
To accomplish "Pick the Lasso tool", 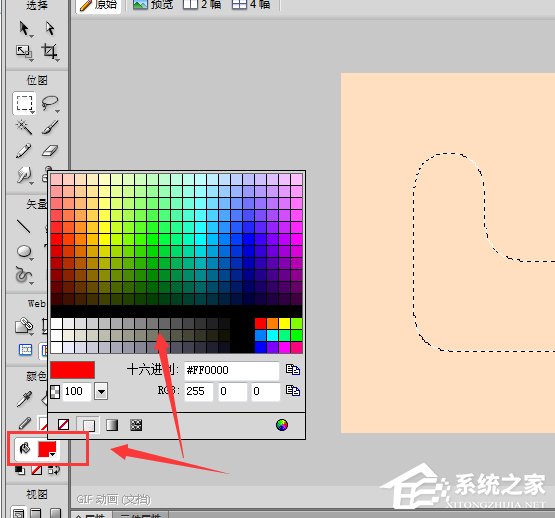I will pos(50,103).
